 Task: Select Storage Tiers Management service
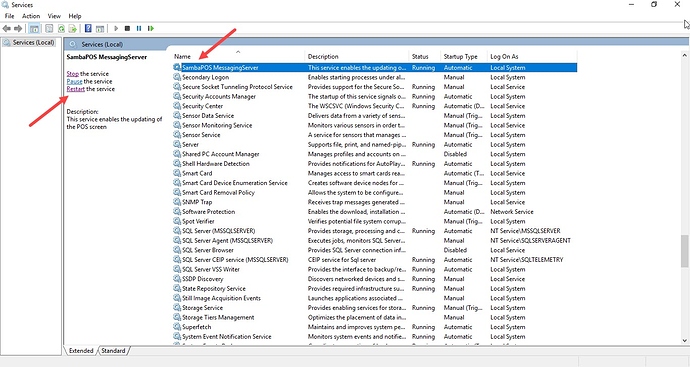point(374,317)
